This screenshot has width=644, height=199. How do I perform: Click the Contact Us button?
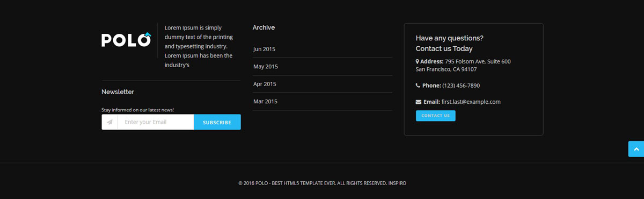(x=436, y=116)
